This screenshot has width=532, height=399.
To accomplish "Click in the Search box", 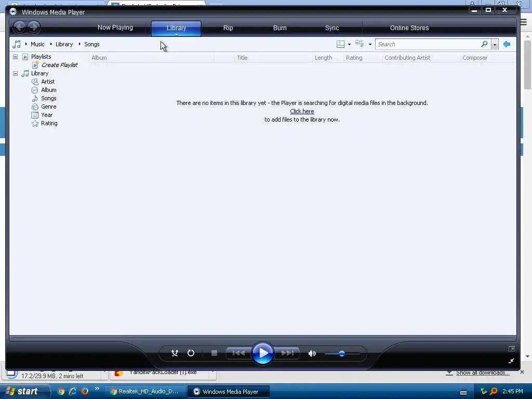I will (428, 44).
